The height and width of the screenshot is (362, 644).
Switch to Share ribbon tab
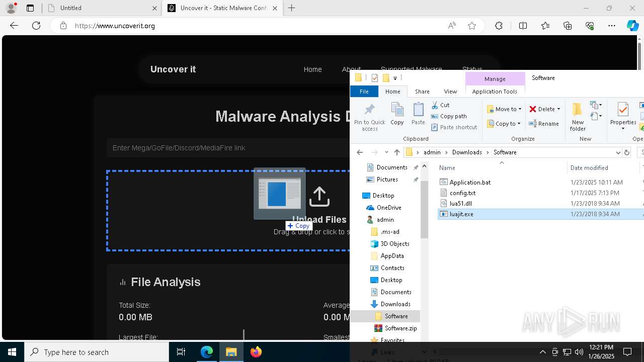[422, 92]
